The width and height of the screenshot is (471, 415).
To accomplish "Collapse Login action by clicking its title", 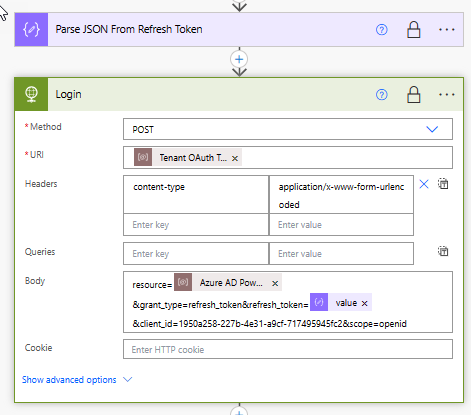I will click(x=68, y=94).
